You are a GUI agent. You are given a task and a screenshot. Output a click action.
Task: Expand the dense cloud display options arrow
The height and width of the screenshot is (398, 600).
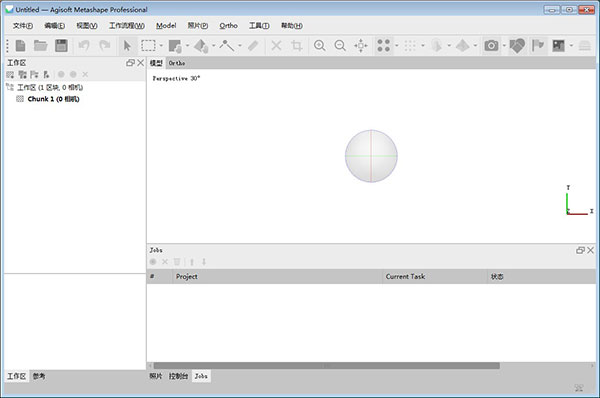click(x=423, y=46)
